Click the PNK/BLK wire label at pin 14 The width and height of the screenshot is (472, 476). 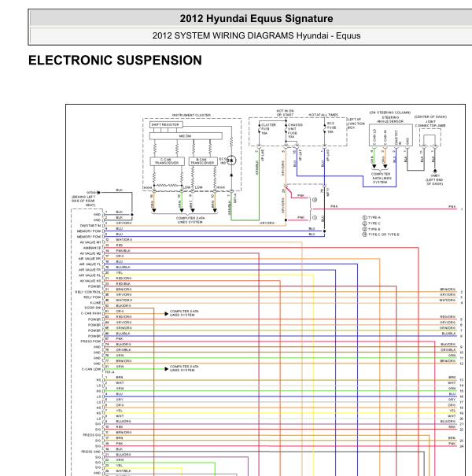[124, 251]
